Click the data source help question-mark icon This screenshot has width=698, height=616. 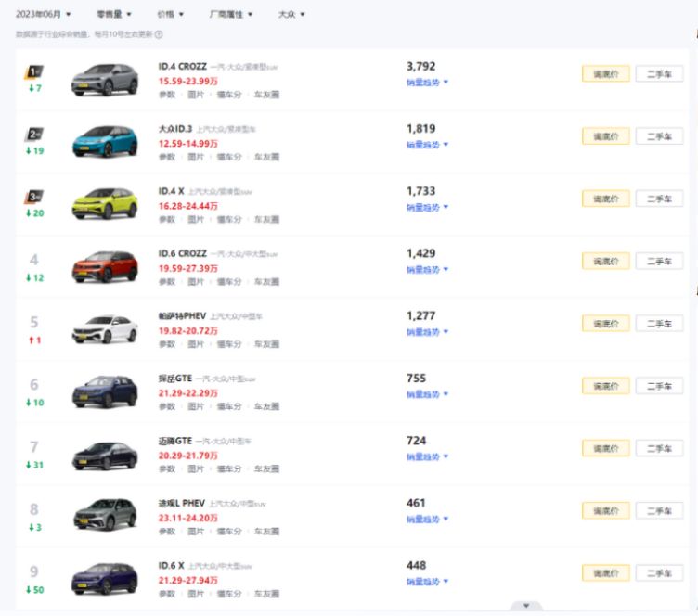tap(159, 34)
